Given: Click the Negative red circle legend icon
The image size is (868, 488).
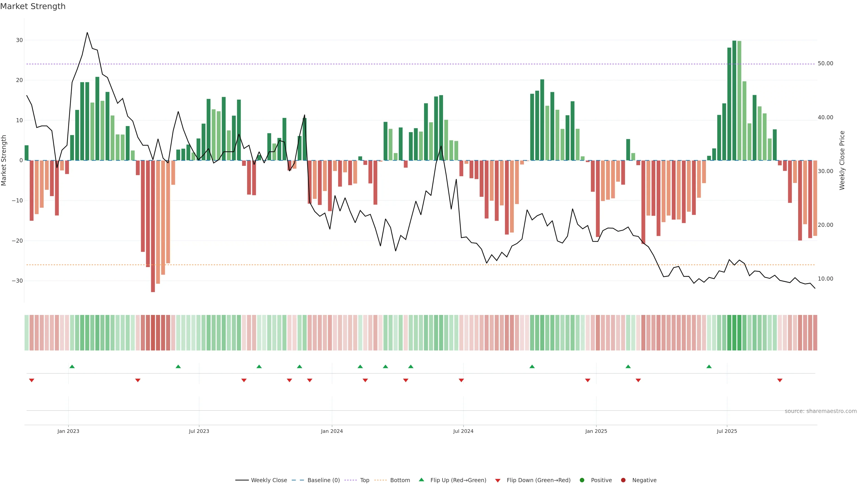Looking at the screenshot, I should coord(623,480).
